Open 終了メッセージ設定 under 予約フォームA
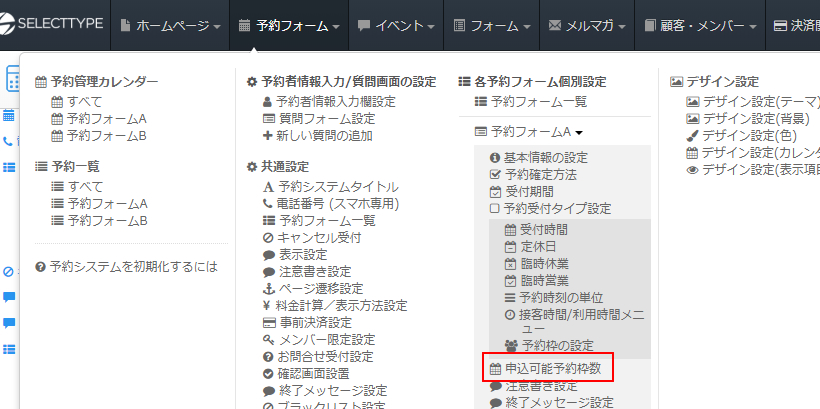The width and height of the screenshot is (820, 409). (551, 402)
